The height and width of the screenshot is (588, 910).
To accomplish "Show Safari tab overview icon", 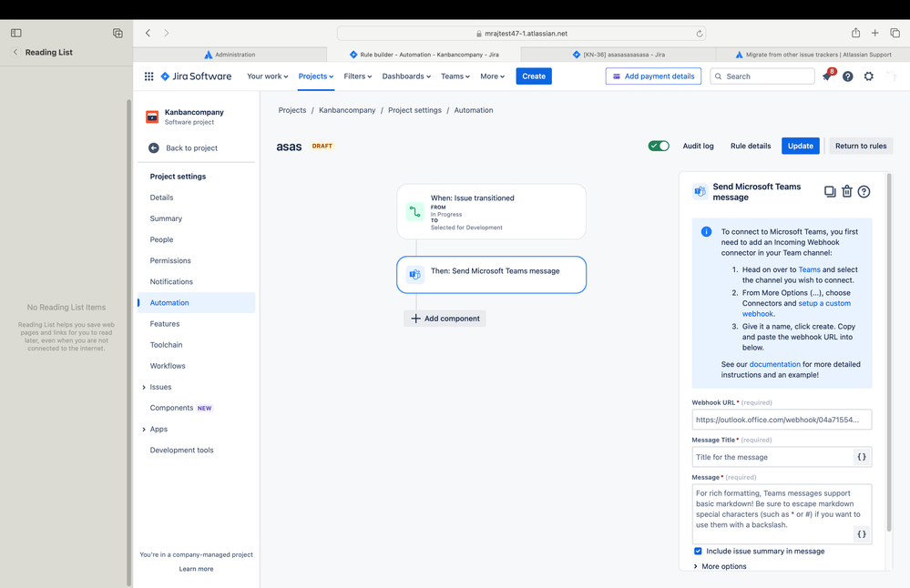I will coord(895,33).
